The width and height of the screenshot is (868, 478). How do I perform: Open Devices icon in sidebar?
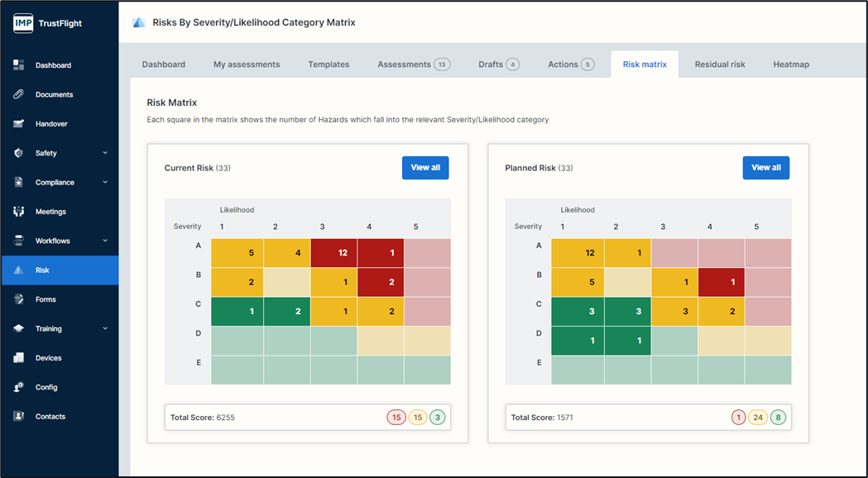pyautogui.click(x=18, y=358)
